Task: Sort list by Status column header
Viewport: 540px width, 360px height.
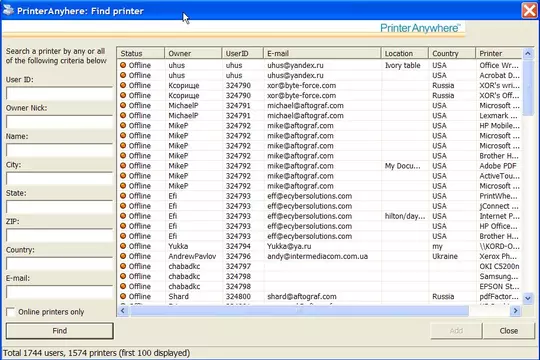Action: tap(141, 53)
